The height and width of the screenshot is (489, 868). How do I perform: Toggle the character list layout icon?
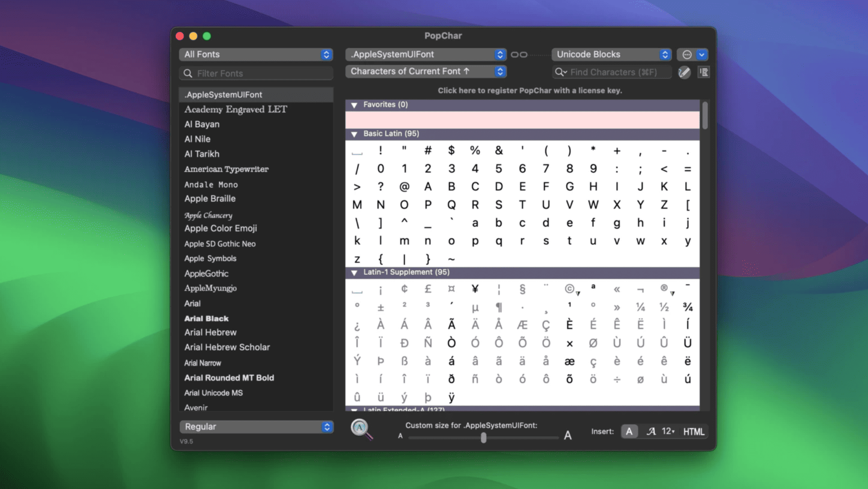click(704, 72)
